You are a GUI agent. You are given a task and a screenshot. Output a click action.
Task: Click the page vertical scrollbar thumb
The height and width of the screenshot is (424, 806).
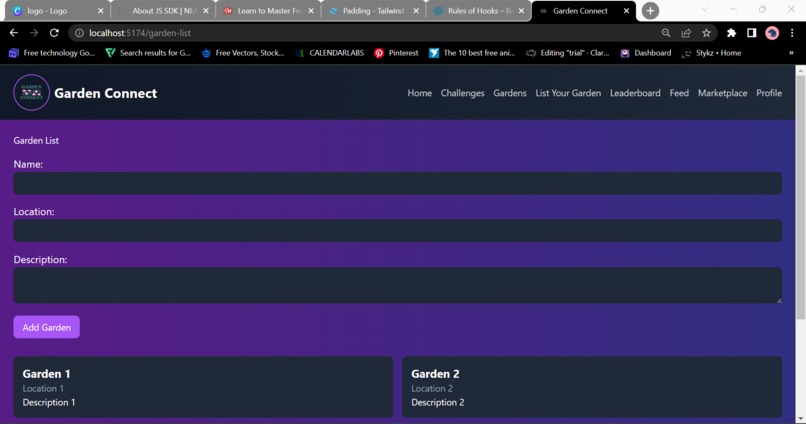point(800,198)
